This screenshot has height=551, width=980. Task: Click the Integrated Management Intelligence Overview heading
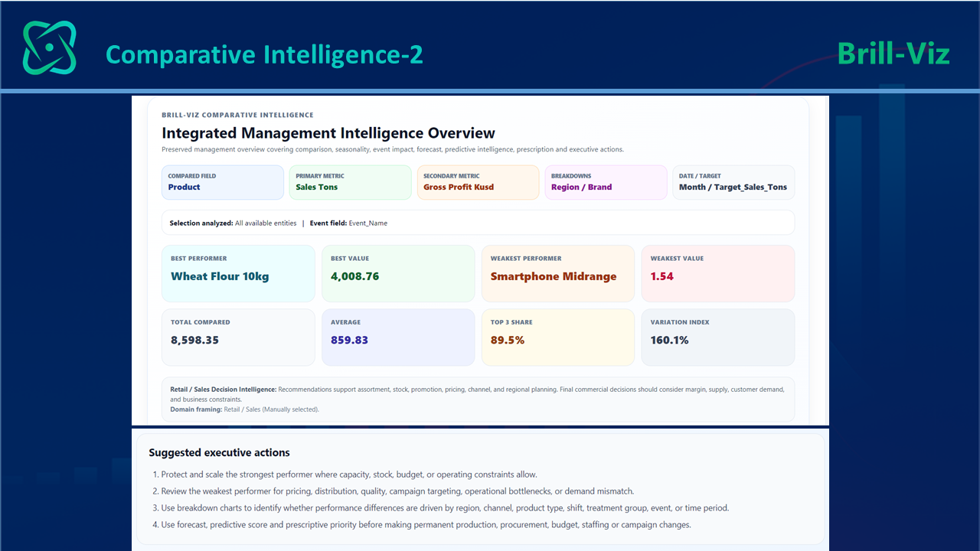[x=328, y=133]
